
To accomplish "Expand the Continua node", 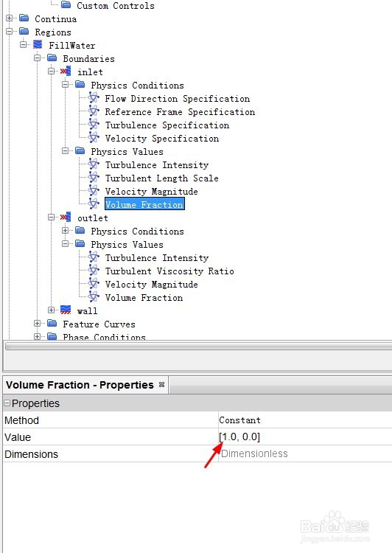I will tap(9, 18).
